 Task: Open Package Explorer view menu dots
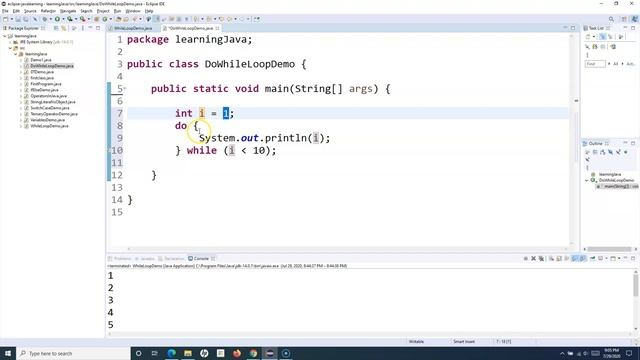coord(83,28)
